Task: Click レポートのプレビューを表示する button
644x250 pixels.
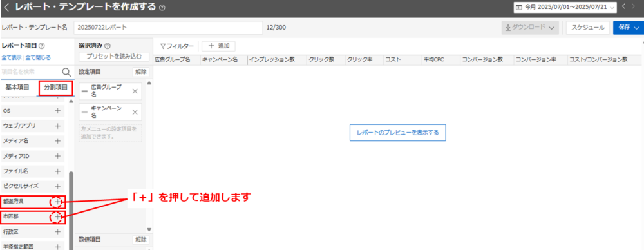Action: tap(397, 133)
